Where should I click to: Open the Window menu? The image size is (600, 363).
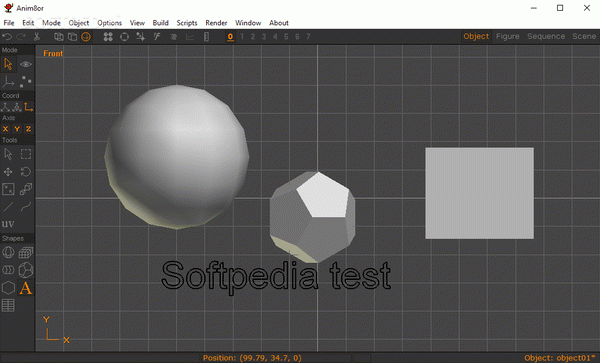coord(248,23)
